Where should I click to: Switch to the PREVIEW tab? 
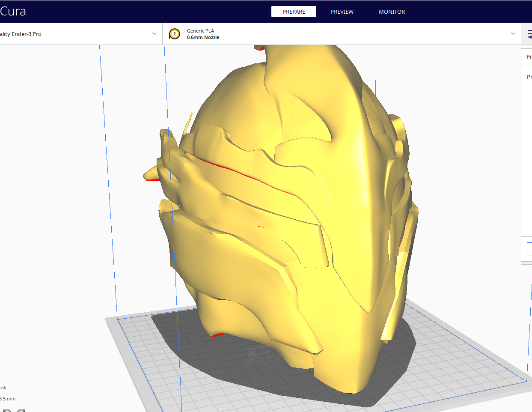342,12
